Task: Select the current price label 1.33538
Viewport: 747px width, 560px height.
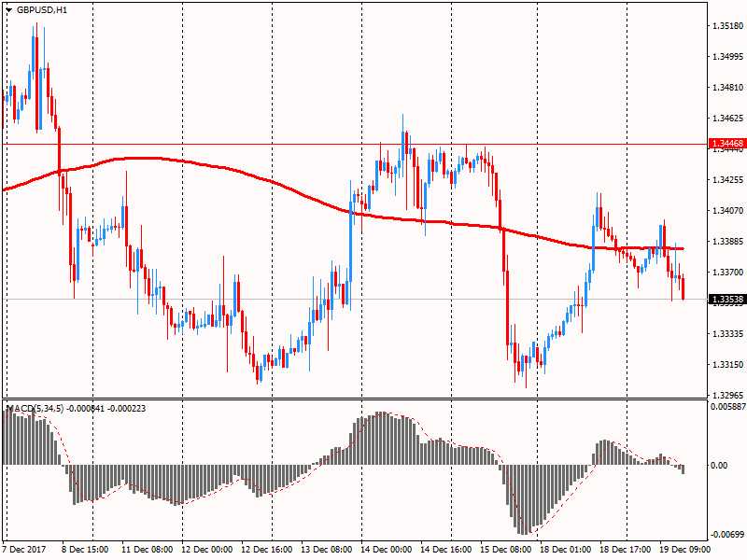Action: coord(727,299)
